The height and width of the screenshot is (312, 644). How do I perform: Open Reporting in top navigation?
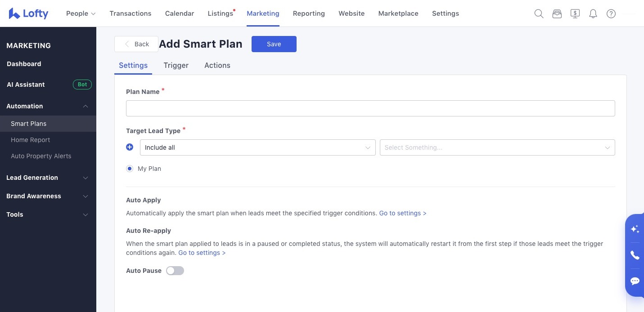309,13
